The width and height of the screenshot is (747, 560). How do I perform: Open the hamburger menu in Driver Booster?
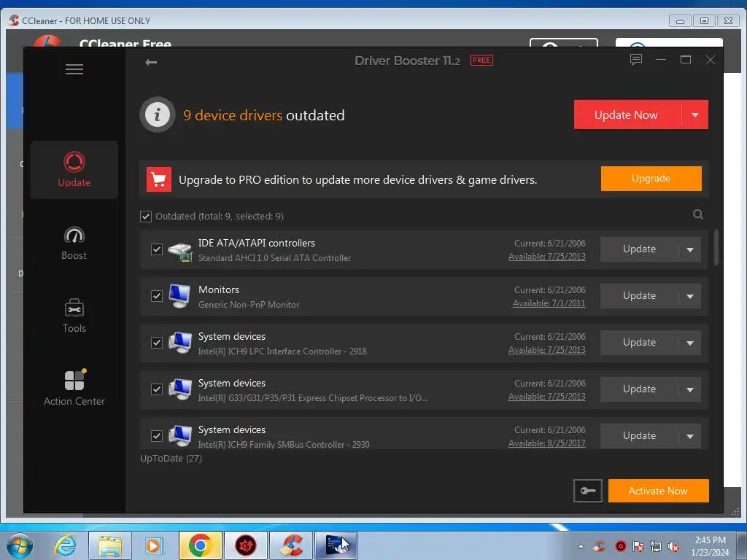(74, 69)
